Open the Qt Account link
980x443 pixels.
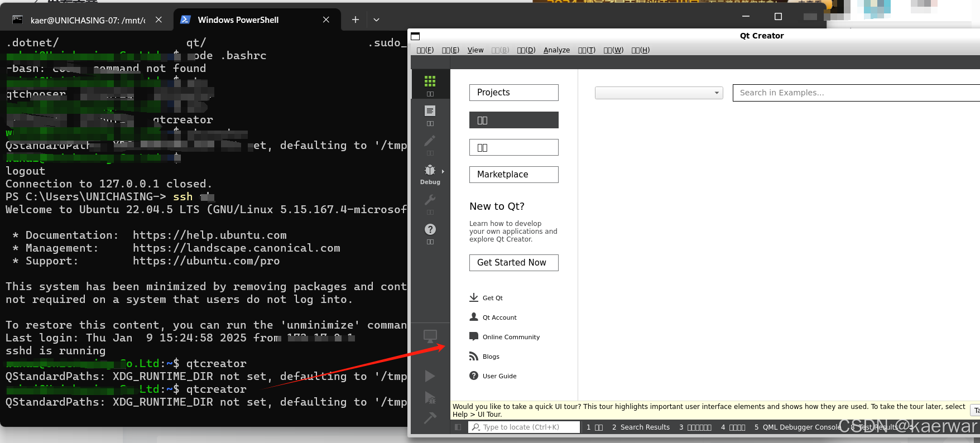499,317
